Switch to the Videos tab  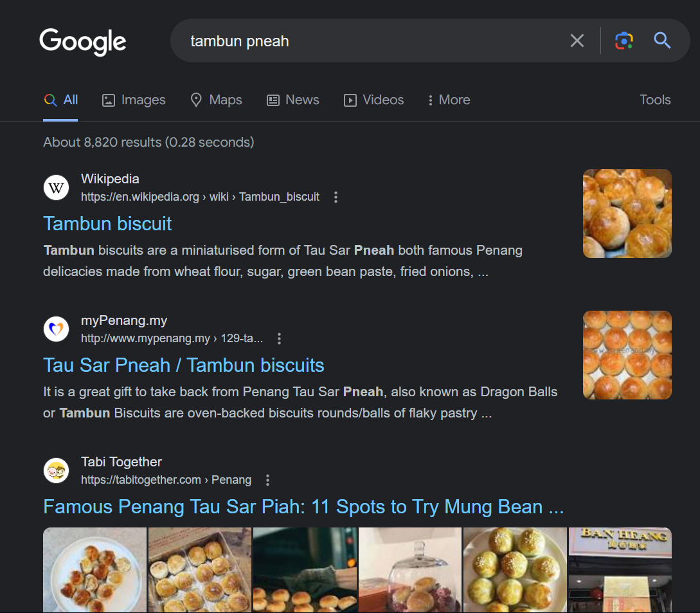373,100
